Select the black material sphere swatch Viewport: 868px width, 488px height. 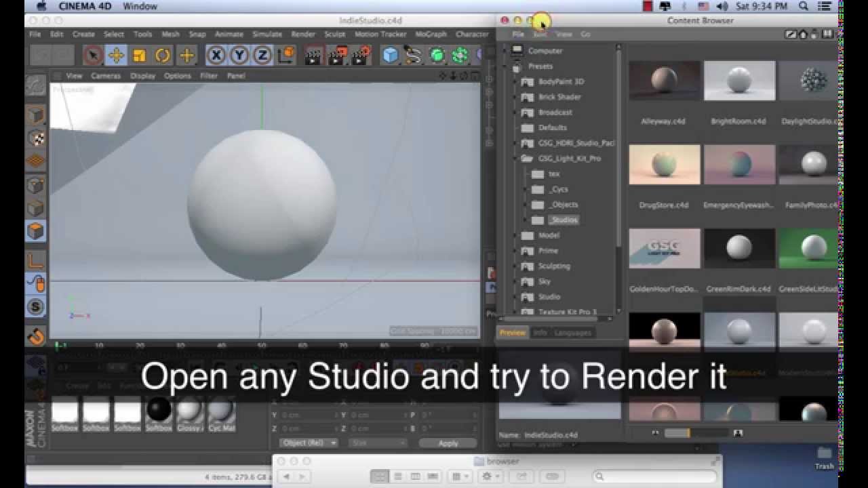tap(159, 411)
